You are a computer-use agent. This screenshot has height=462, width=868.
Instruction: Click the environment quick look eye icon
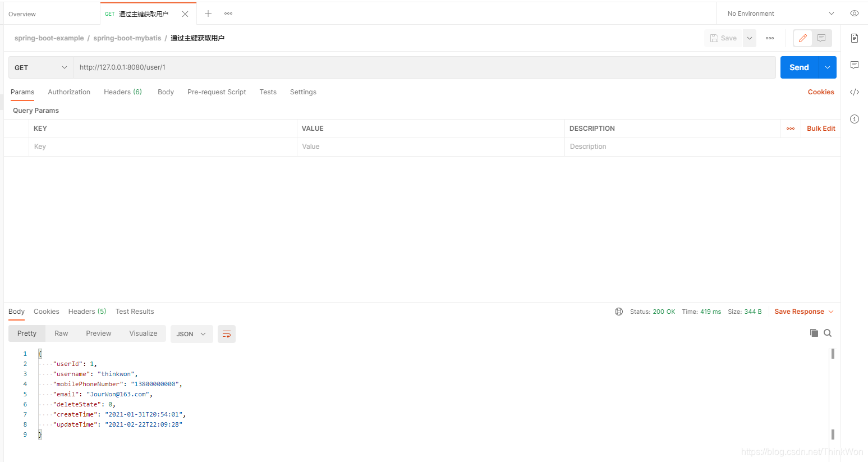point(855,13)
